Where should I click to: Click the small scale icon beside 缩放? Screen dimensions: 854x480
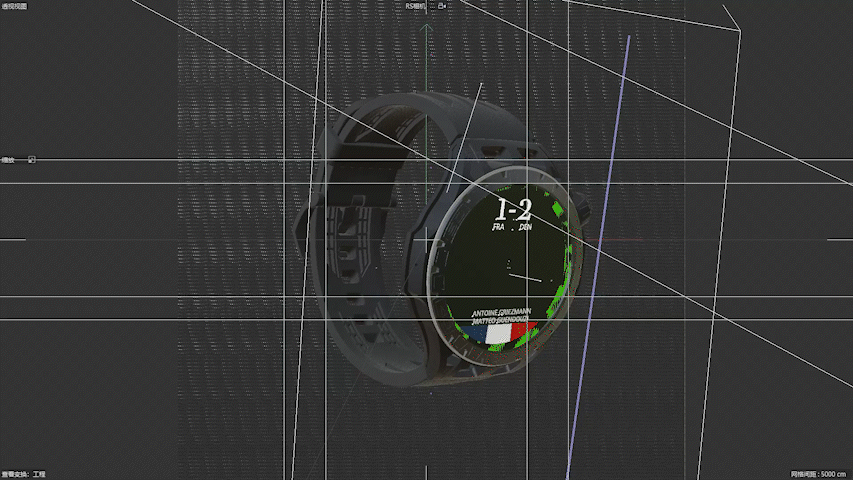coord(32,160)
